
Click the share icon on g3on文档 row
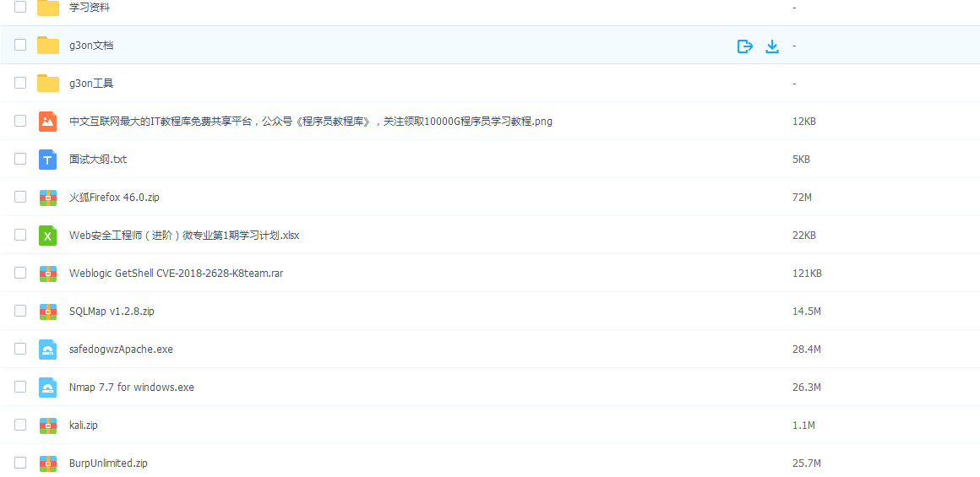(744, 46)
